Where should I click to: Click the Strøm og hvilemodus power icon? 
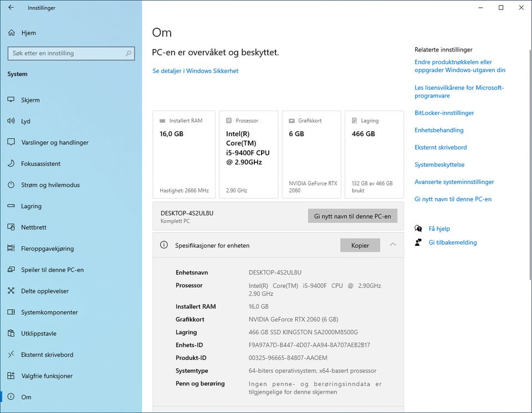coord(11,184)
